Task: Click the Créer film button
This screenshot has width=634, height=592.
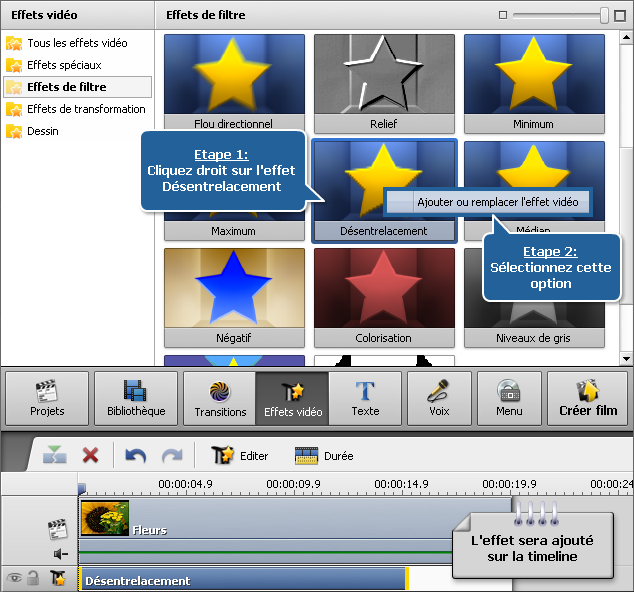Action: pyautogui.click(x=588, y=399)
